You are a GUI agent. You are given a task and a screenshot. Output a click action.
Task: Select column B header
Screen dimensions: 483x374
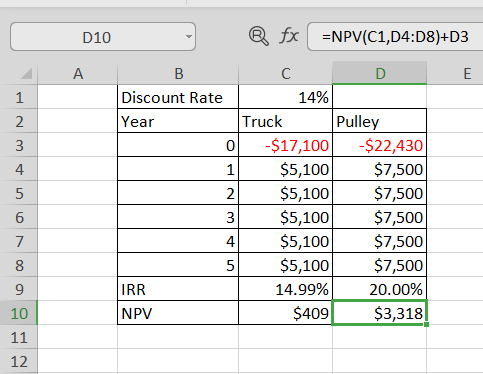pos(178,73)
